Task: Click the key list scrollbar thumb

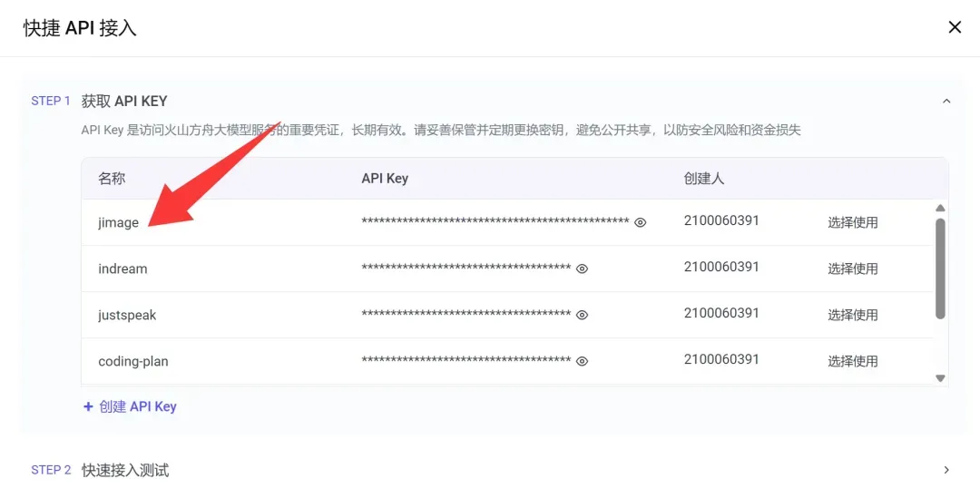Action: (x=940, y=269)
